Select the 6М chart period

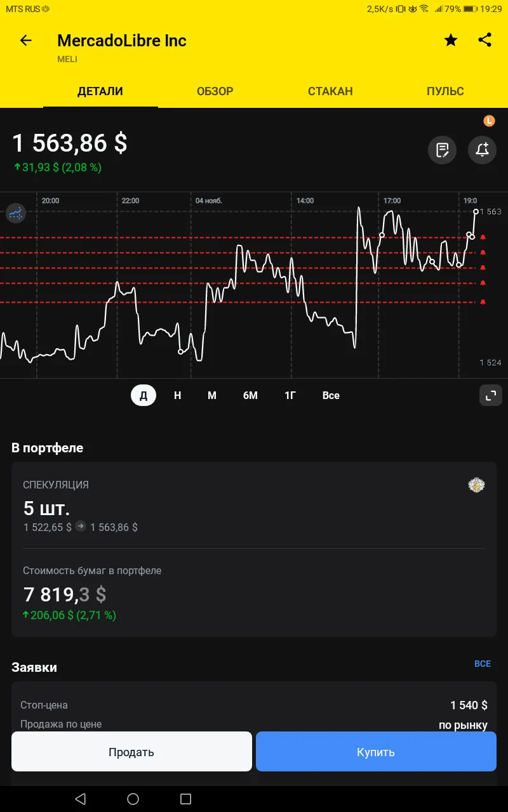[x=250, y=395]
